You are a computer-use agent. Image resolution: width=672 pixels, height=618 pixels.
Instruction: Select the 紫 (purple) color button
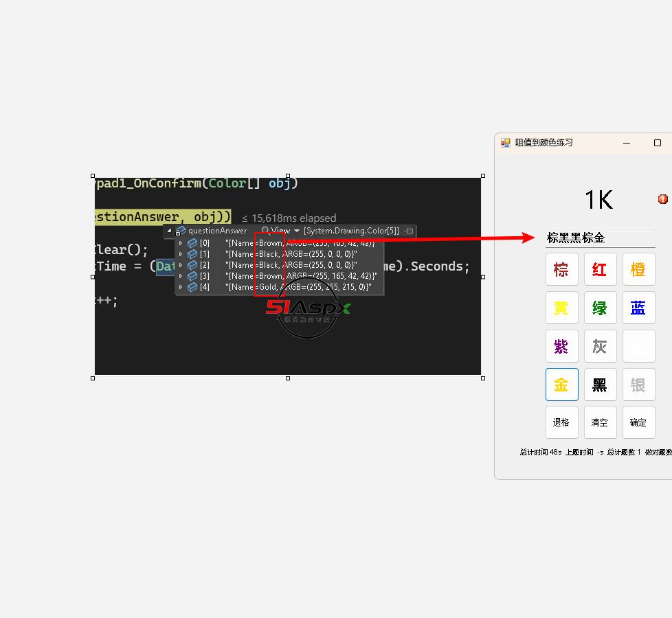561,346
